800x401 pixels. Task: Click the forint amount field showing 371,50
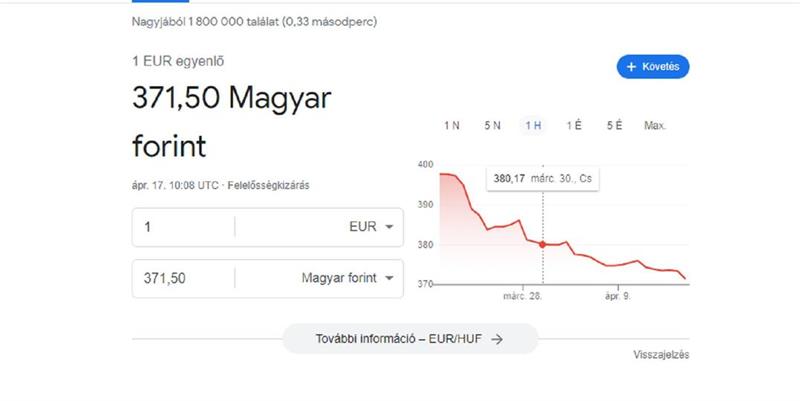pos(185,278)
